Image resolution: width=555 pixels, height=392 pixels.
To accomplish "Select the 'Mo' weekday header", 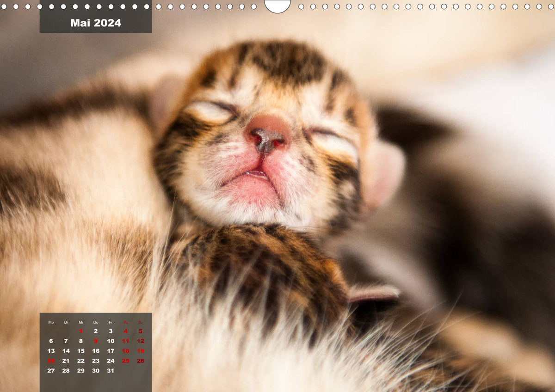I will pyautogui.click(x=51, y=322).
